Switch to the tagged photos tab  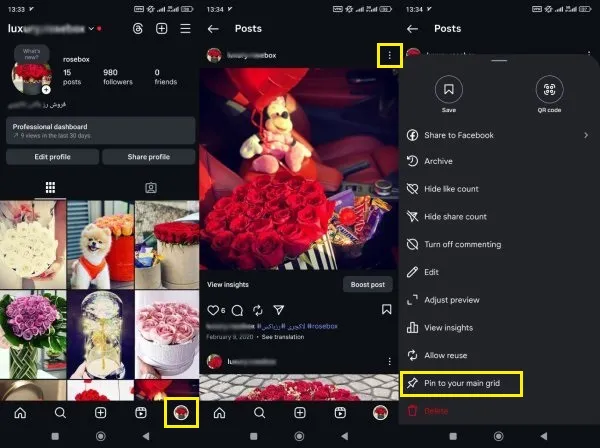[x=151, y=188]
